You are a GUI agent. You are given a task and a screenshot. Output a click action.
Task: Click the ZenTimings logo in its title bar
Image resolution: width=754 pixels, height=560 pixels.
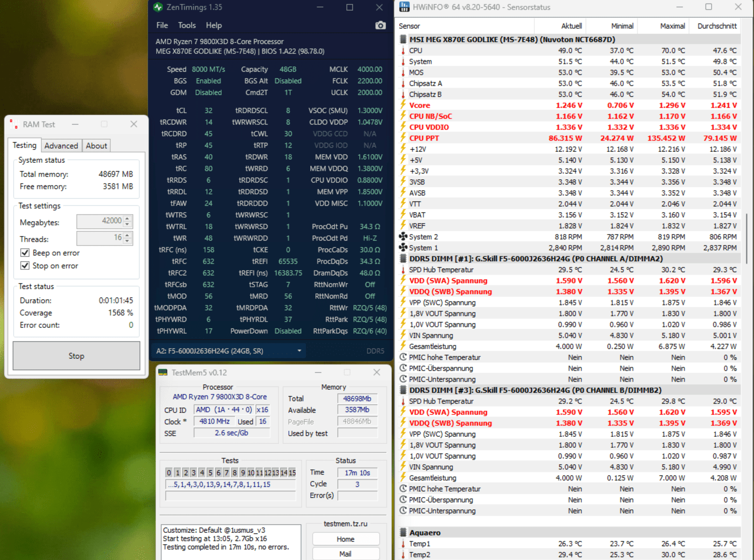point(158,7)
